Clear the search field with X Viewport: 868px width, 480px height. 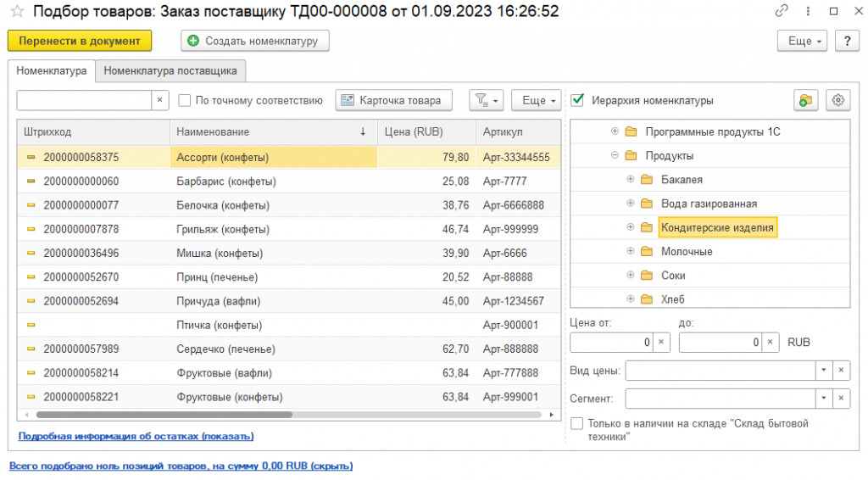coord(161,100)
